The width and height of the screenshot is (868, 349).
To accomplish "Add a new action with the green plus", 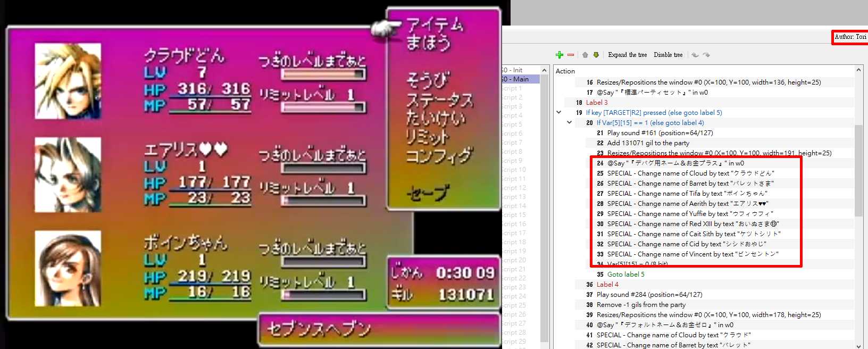I will tap(560, 55).
